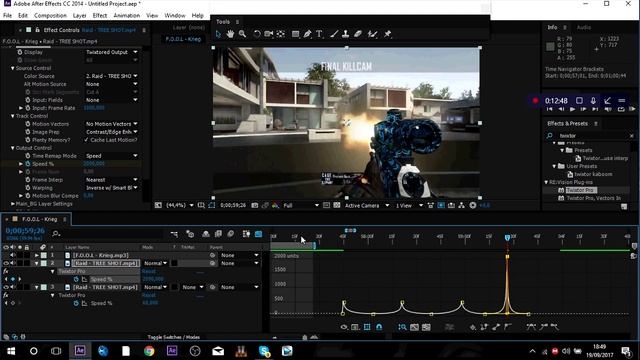Open the Motion Vectors dropdown
640x360 pixels.
coord(111,124)
